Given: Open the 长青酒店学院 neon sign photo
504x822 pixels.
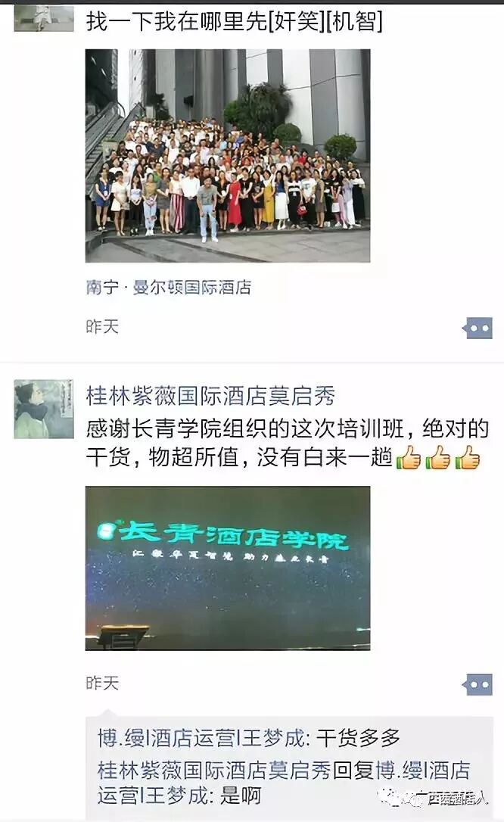Looking at the screenshot, I should pos(227,568).
